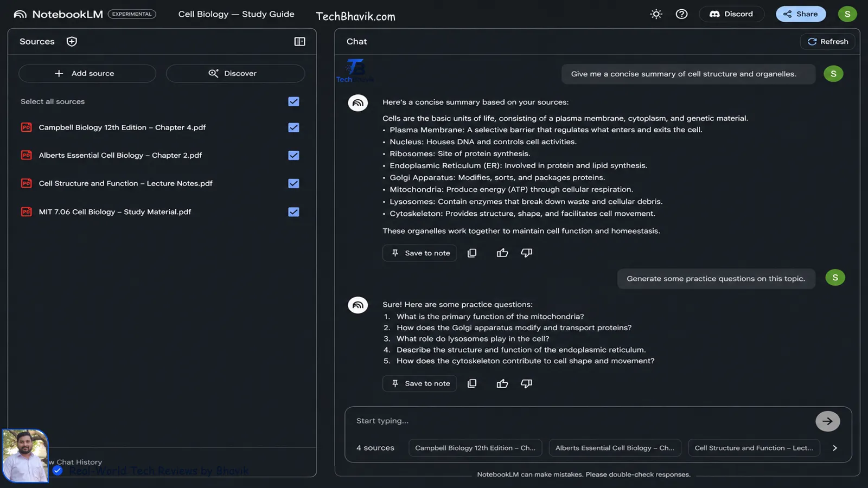Save the summary response to note
The width and height of the screenshot is (868, 488).
pyautogui.click(x=420, y=253)
